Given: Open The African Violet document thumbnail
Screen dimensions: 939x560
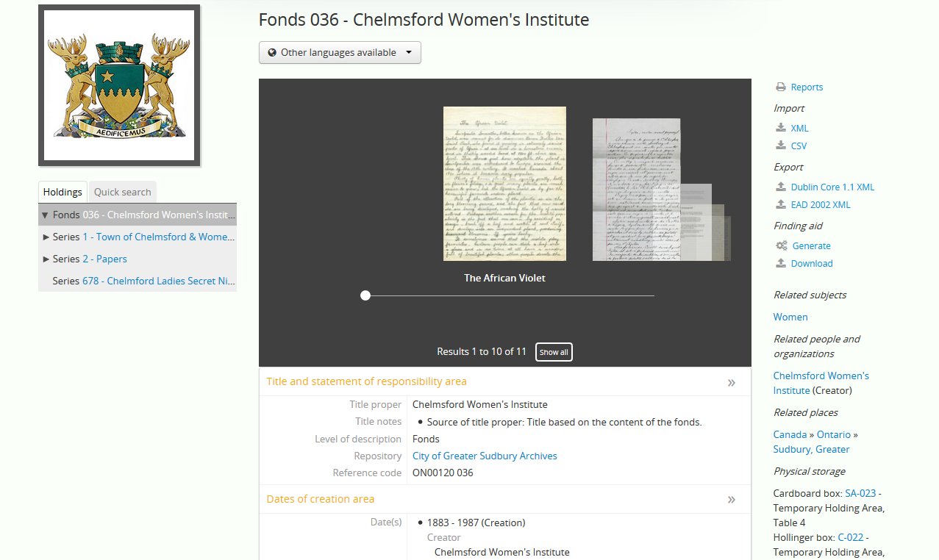Looking at the screenshot, I should (x=504, y=184).
